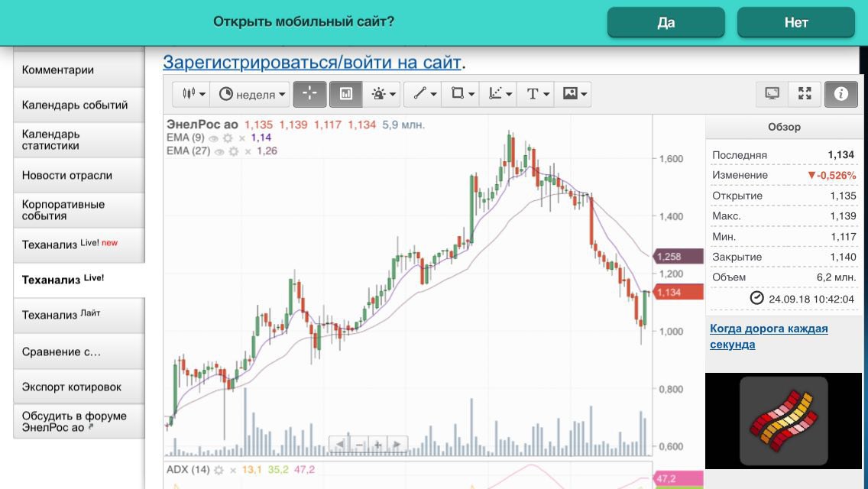The width and height of the screenshot is (868, 489).
Task: Open EMA (9) settings gear
Action: click(x=228, y=138)
